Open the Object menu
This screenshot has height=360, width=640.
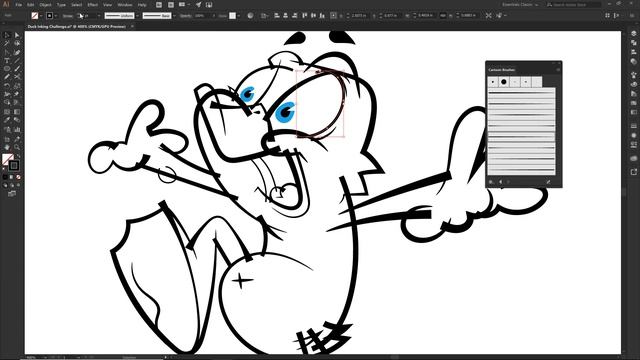45,5
